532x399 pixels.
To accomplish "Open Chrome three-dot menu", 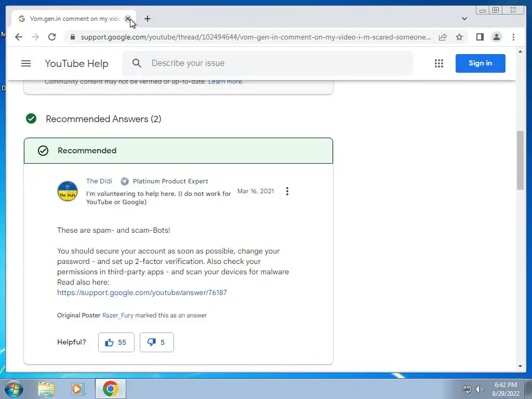I will (513, 37).
